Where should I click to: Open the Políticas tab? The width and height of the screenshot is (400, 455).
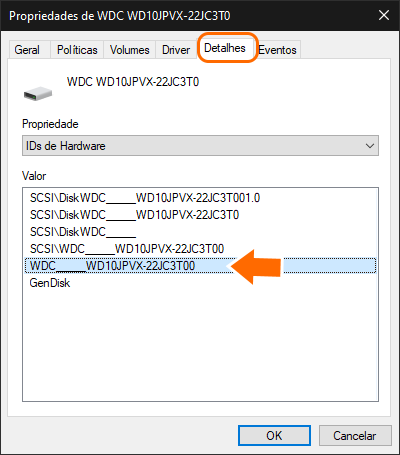pos(77,50)
